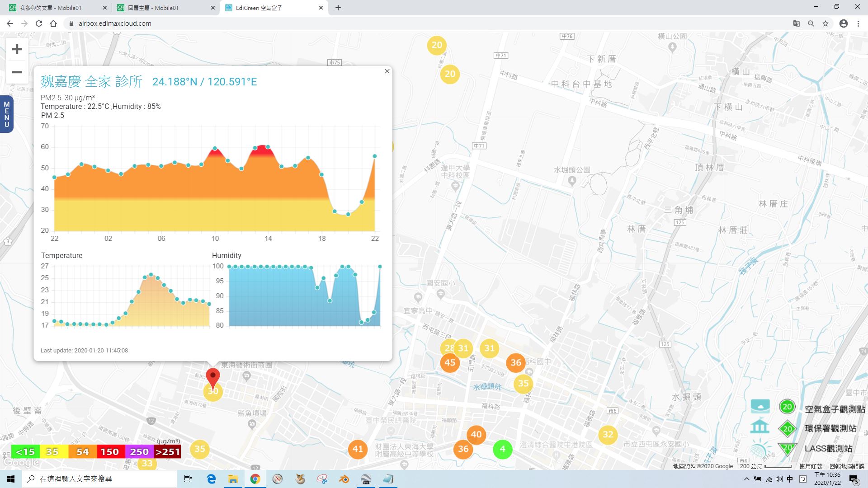The image size is (868, 488).
Task: Close the station info popup
Action: (387, 71)
